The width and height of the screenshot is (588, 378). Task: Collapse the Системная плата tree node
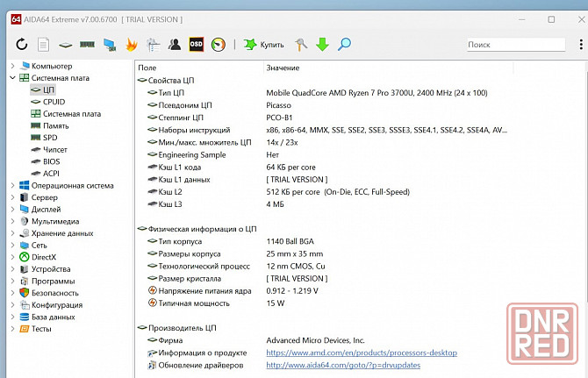click(12, 78)
